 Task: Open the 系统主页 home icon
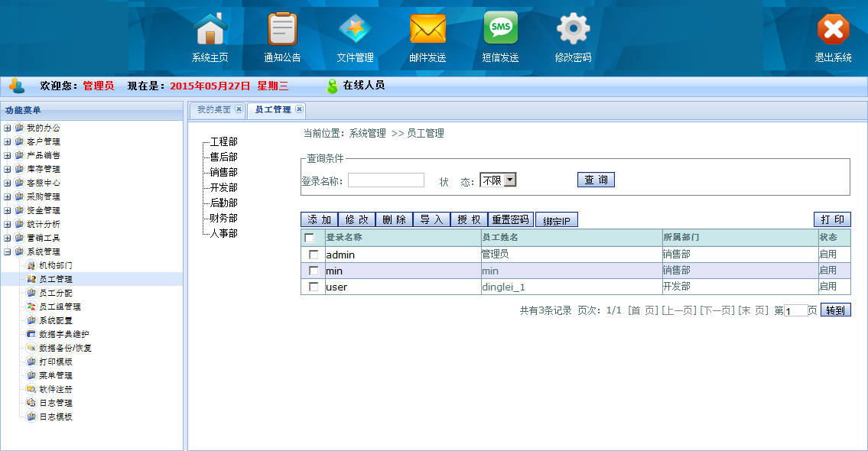[211, 31]
